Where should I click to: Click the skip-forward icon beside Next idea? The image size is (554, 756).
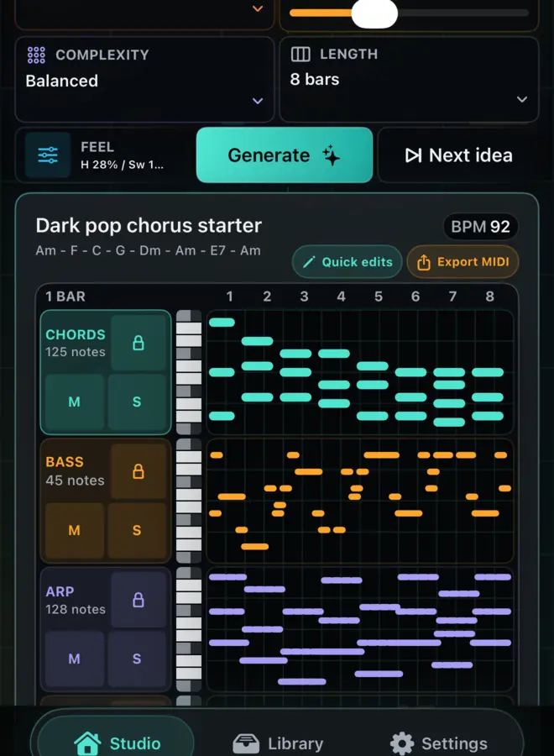(413, 155)
